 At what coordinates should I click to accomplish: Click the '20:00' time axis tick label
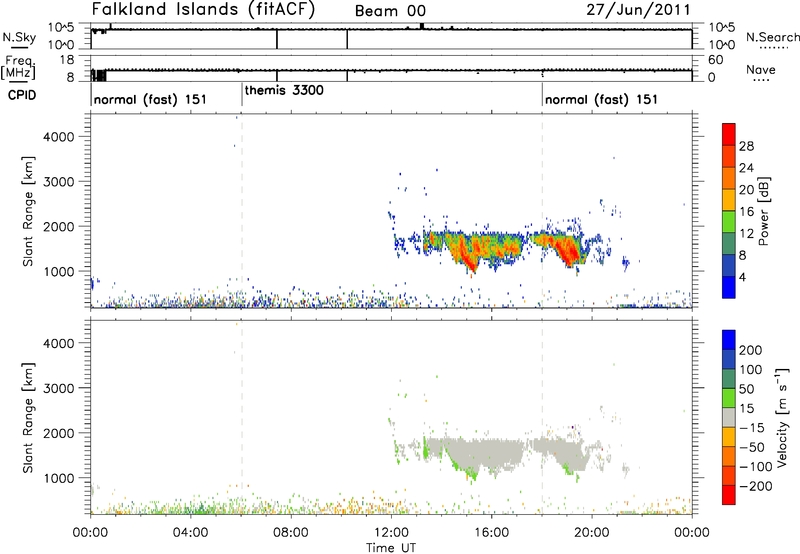pos(592,533)
